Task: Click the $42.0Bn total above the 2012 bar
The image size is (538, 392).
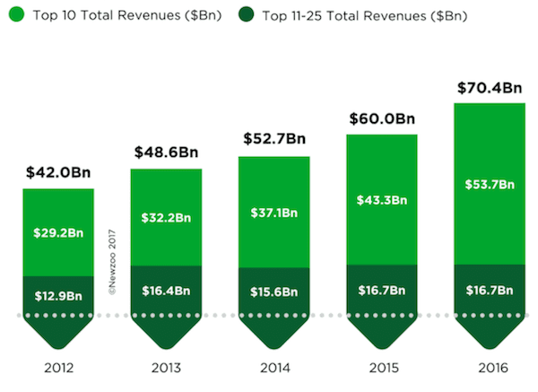Action: click(58, 172)
